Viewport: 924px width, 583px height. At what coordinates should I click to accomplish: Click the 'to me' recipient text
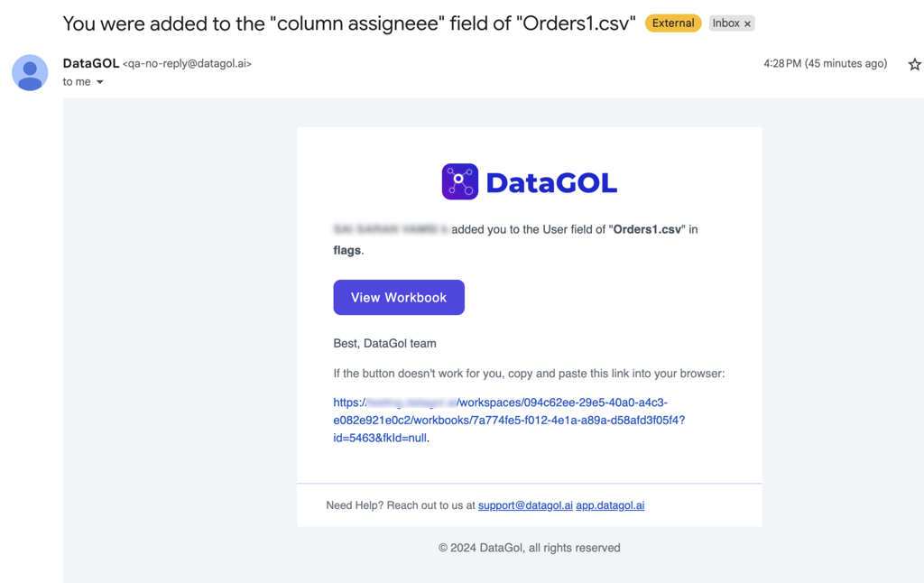tap(76, 82)
